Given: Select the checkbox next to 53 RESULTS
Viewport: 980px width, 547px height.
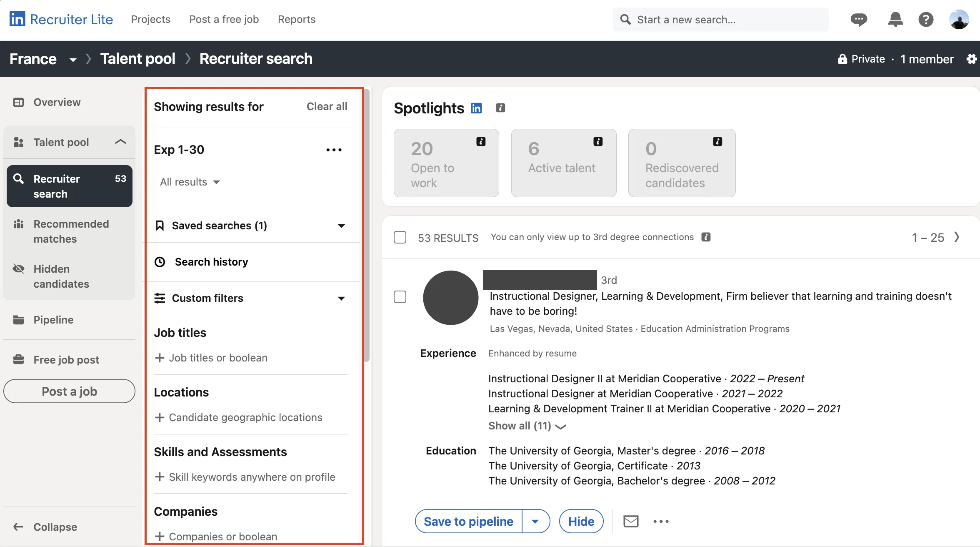Looking at the screenshot, I should 400,237.
